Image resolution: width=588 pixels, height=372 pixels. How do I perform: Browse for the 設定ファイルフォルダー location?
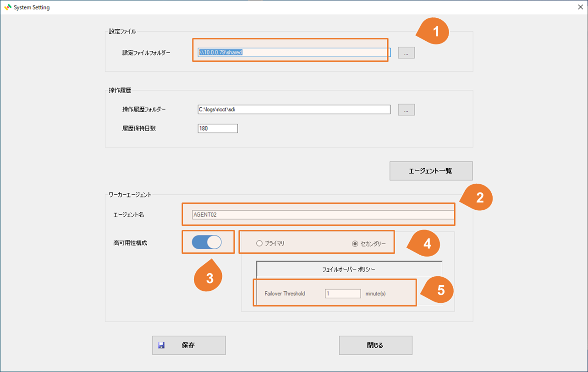406,53
